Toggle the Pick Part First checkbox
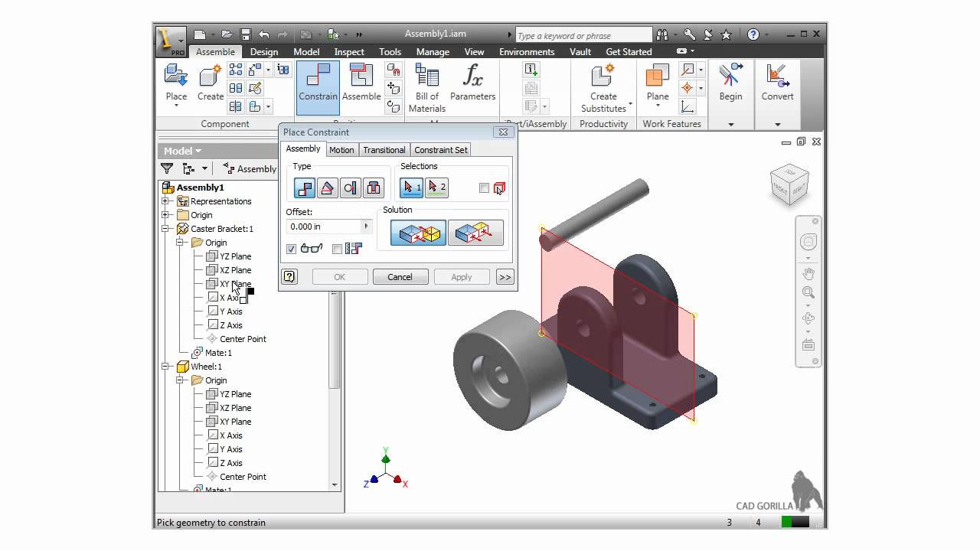Viewport: 980px width, 551px height. 484,188
